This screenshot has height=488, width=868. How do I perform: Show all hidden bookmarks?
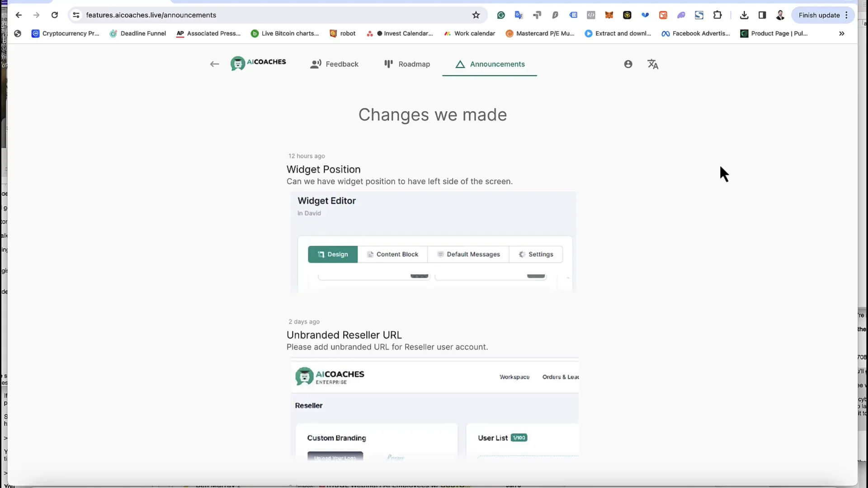click(842, 33)
